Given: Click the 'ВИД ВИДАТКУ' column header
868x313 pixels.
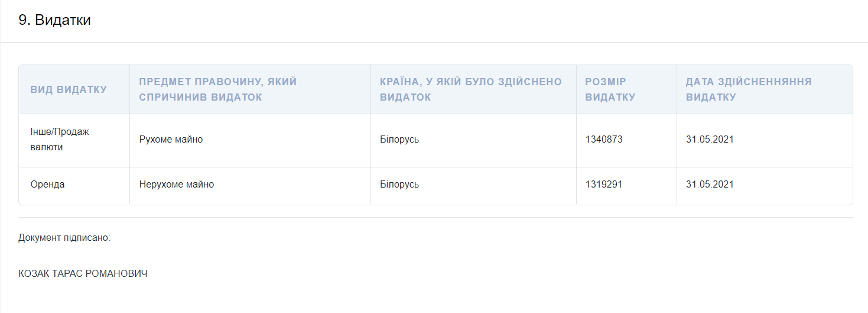Looking at the screenshot, I should point(69,89).
